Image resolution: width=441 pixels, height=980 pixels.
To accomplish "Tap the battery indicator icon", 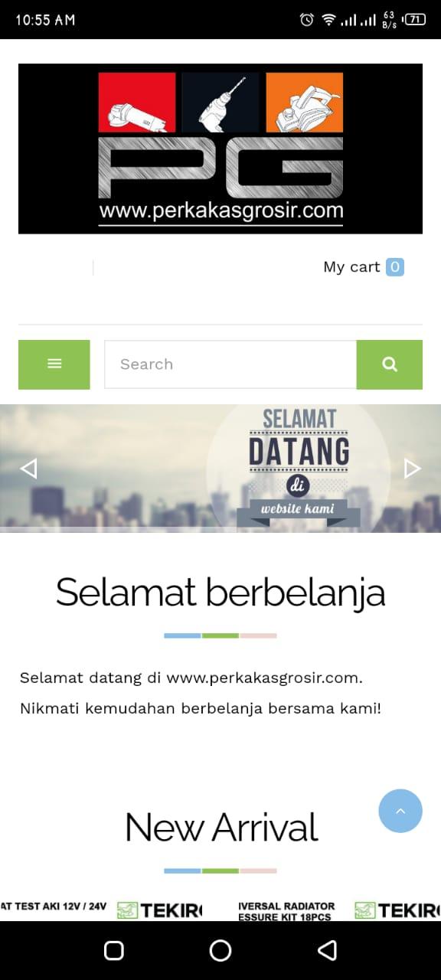I will [414, 20].
